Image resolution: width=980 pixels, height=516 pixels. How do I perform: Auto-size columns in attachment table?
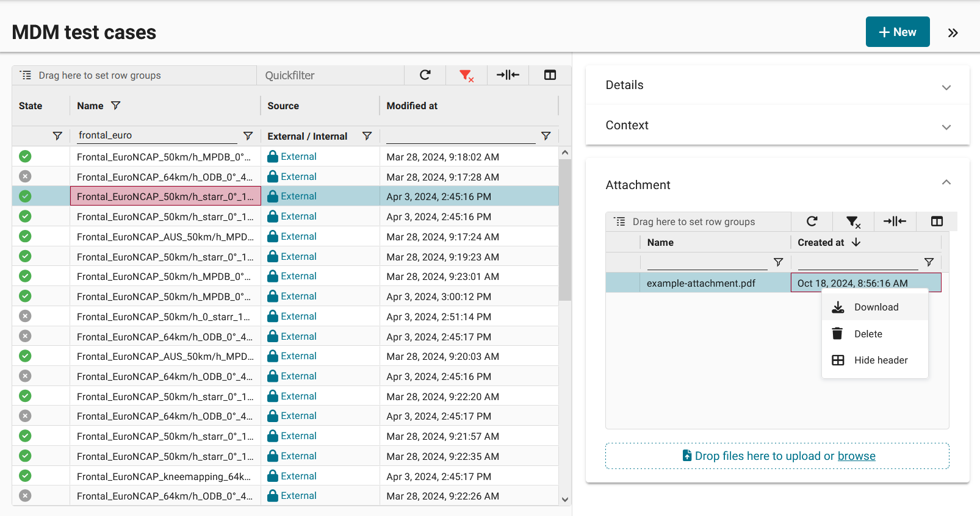pos(895,221)
